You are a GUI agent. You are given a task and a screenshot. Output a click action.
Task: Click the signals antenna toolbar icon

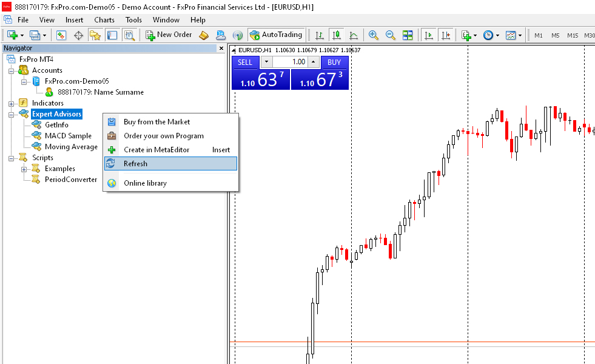[x=238, y=35]
